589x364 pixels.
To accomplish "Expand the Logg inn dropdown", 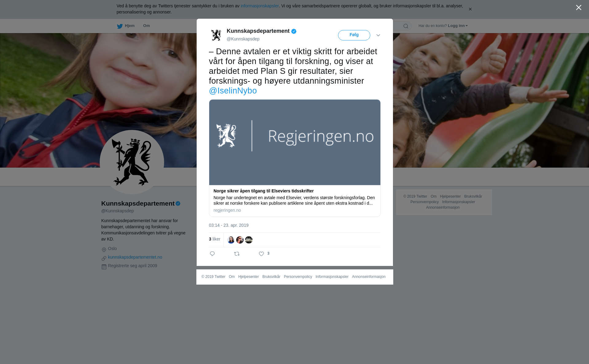I will pos(458,26).
